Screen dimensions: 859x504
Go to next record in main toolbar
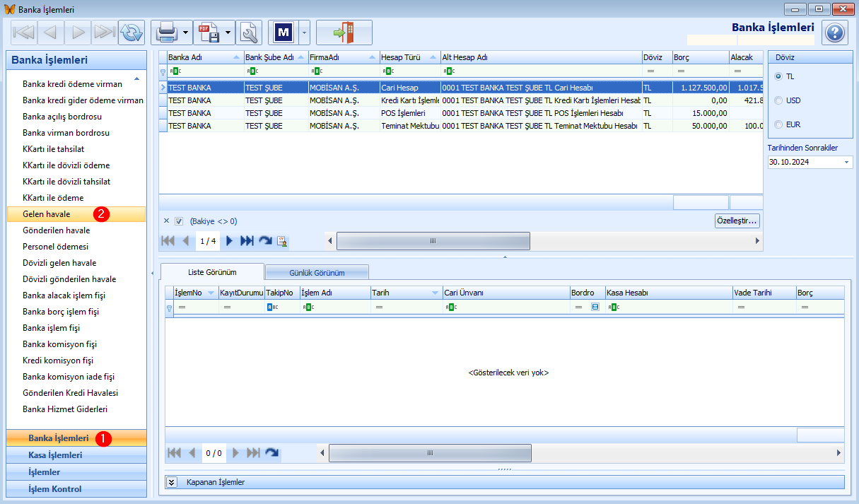pos(78,33)
